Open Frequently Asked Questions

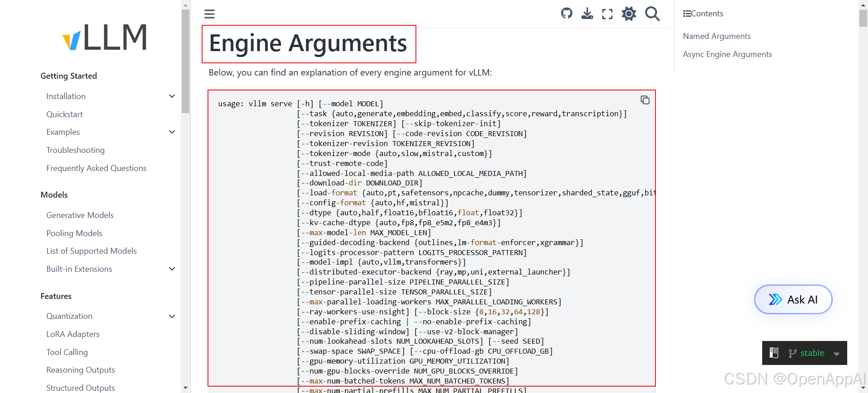pyautogui.click(x=96, y=168)
